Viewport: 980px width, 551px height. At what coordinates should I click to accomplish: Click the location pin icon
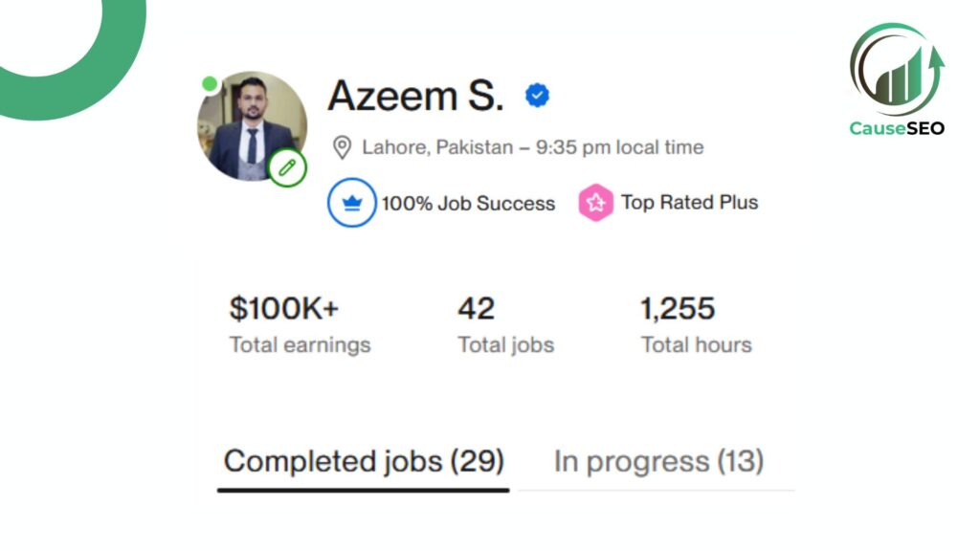pyautogui.click(x=342, y=147)
